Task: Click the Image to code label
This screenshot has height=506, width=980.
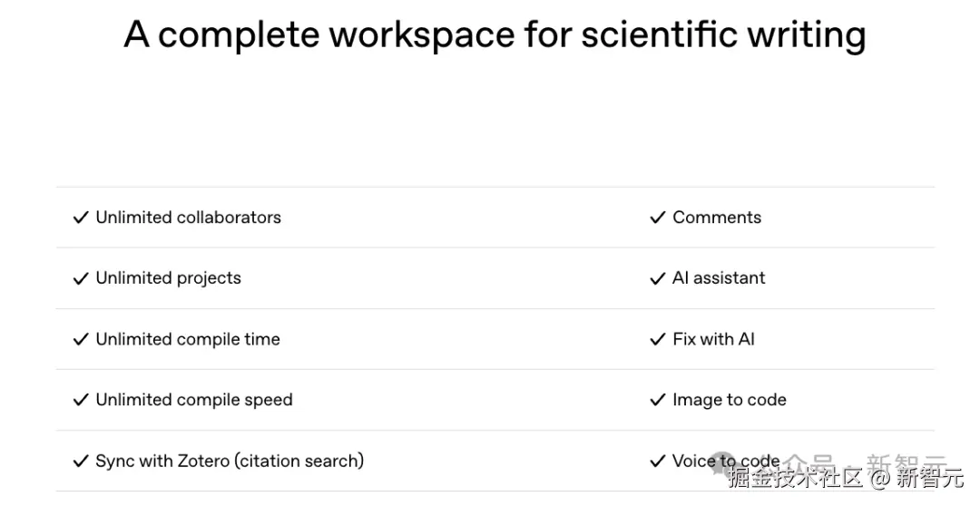Action: click(730, 400)
